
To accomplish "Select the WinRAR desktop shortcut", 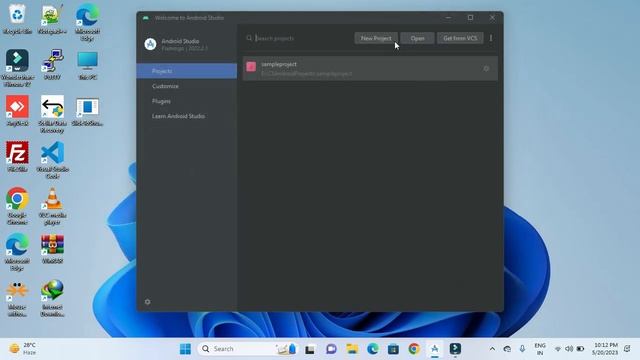I will [52, 249].
